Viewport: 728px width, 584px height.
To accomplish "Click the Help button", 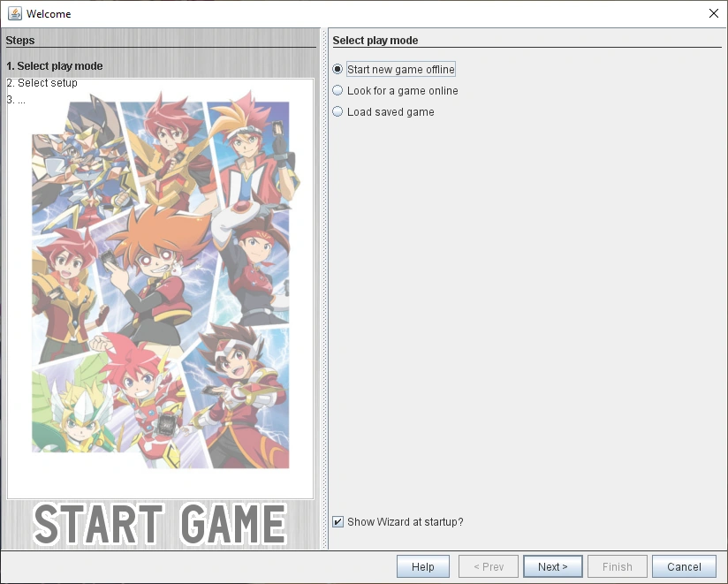I will [x=423, y=566].
